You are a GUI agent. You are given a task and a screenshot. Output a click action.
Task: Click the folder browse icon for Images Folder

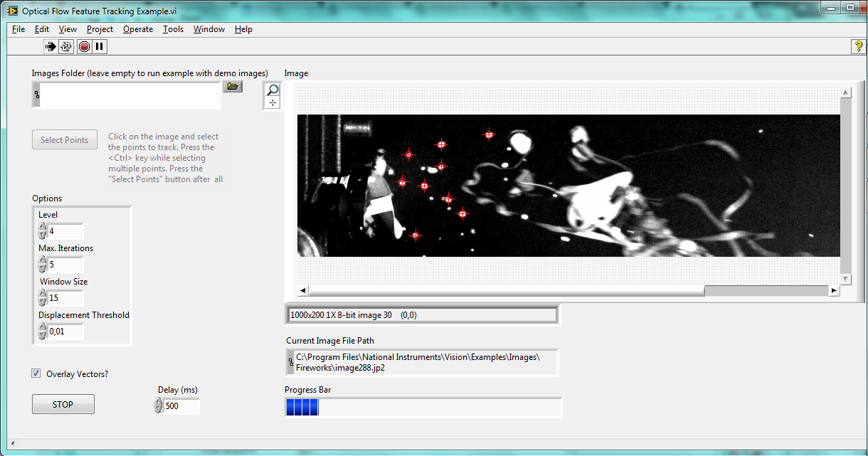point(232,87)
